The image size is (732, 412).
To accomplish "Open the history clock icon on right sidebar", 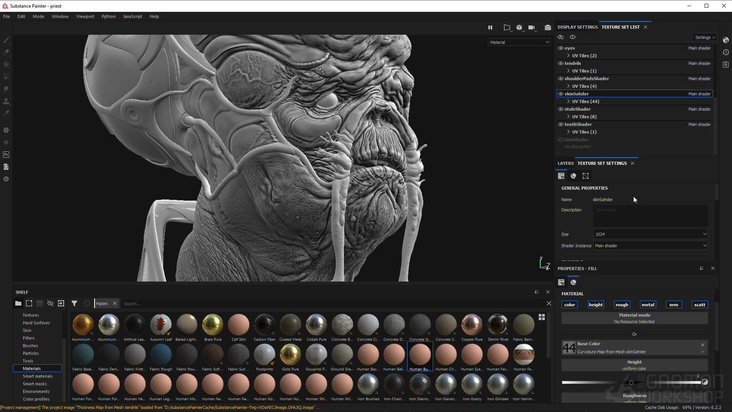I will coord(725,52).
